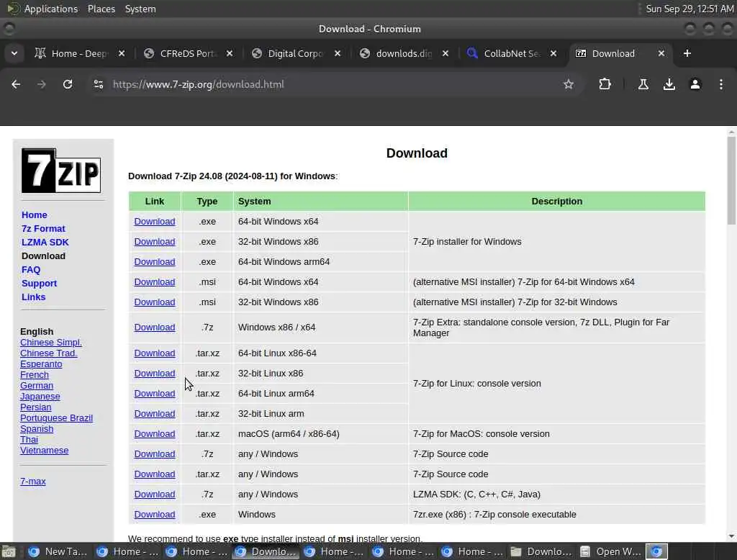The image size is (737, 560).
Task: Open the user profile icon
Action: click(x=695, y=84)
